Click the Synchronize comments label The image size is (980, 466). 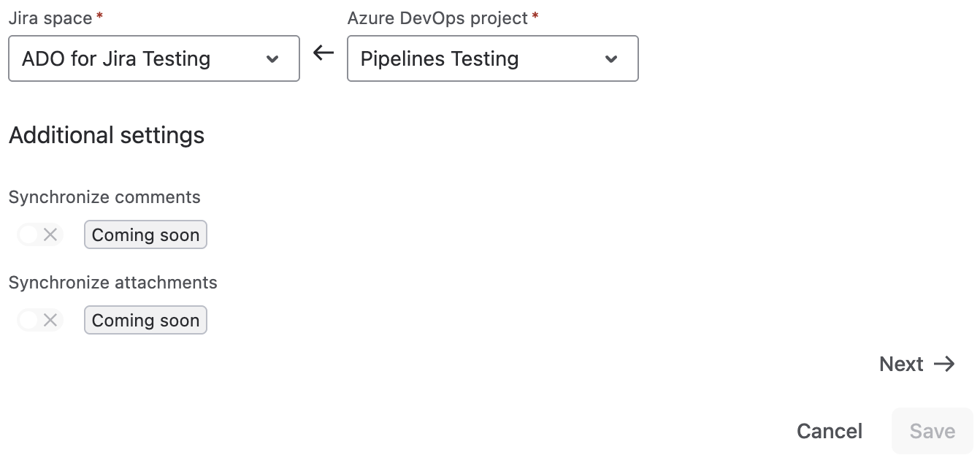point(104,197)
